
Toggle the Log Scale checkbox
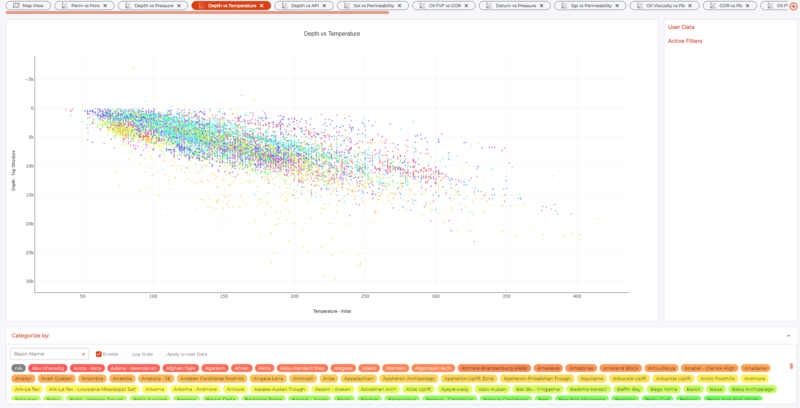[x=127, y=354]
